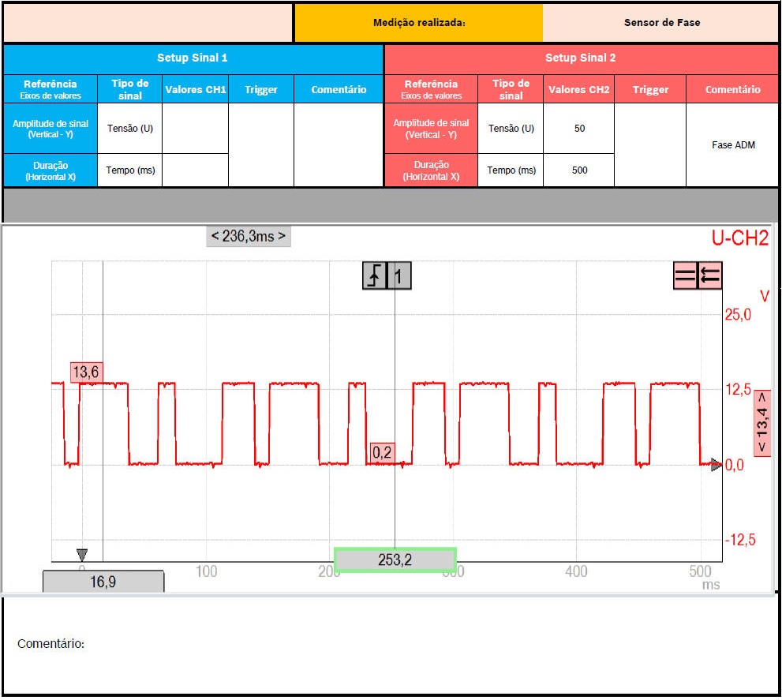Image resolution: width=782 pixels, height=700 pixels.
Task: Select the 0,2 cursor voltage label
Action: click(382, 453)
